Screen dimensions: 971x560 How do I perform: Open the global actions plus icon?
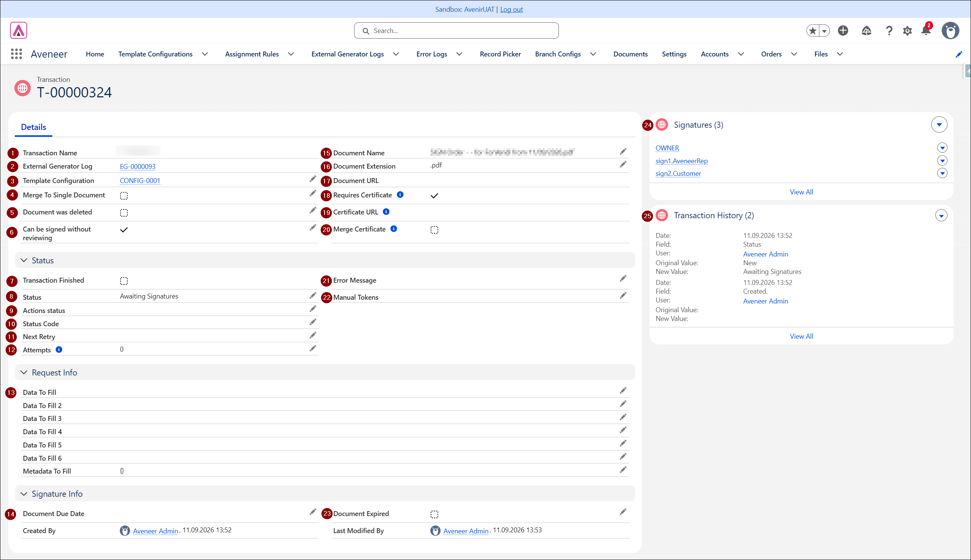[843, 30]
